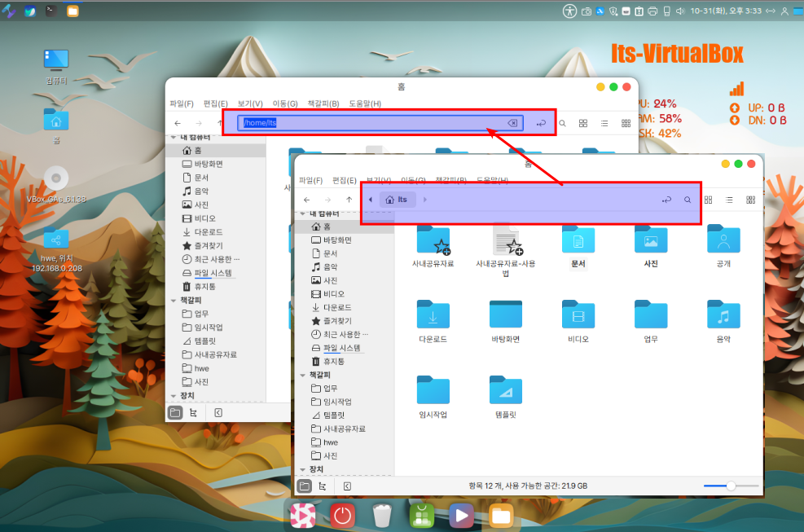
Task: Open 편집(E) menu in front window
Action: [x=344, y=181]
